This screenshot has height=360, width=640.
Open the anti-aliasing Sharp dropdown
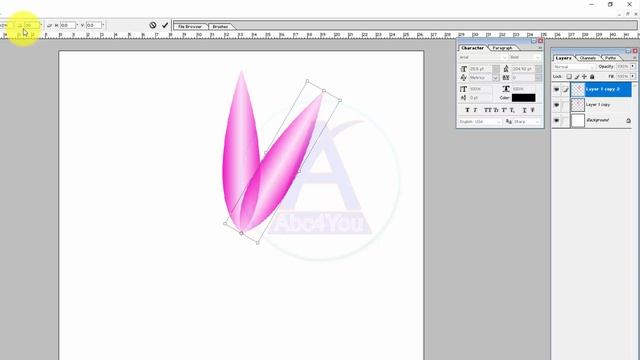(x=526, y=122)
